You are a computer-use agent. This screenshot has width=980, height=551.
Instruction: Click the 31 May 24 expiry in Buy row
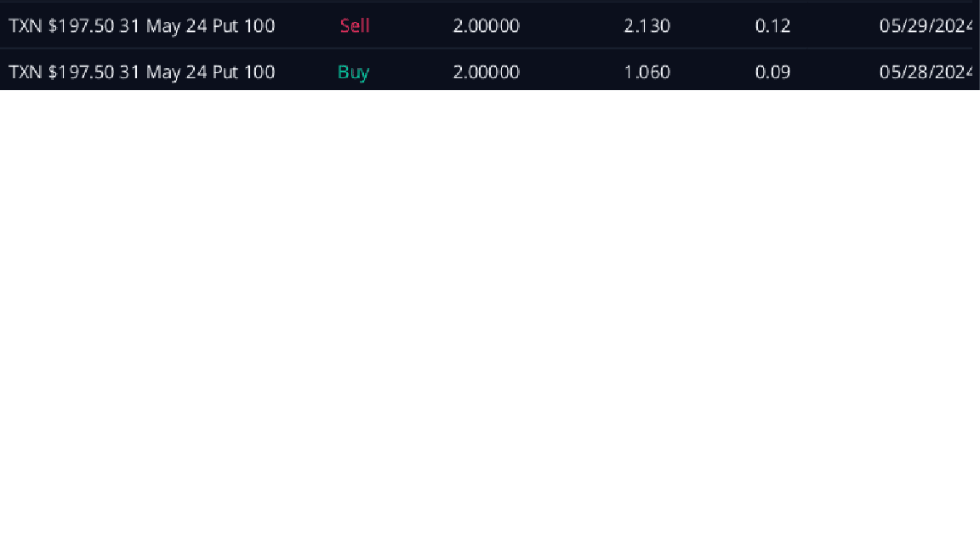(x=163, y=72)
